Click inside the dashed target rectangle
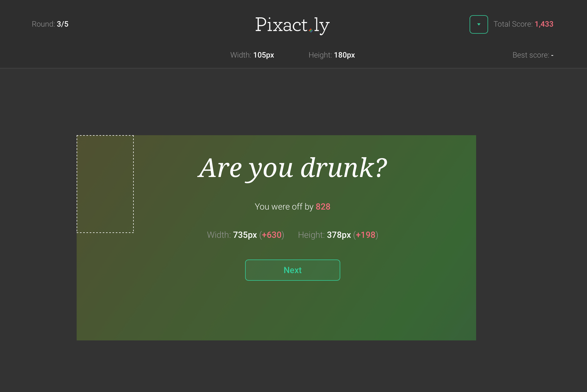The width and height of the screenshot is (587, 392). pos(105,185)
